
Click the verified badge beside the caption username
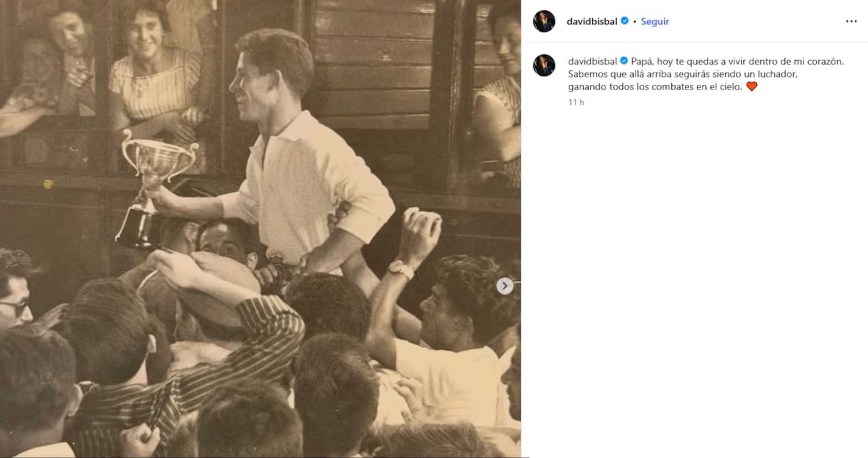624,61
